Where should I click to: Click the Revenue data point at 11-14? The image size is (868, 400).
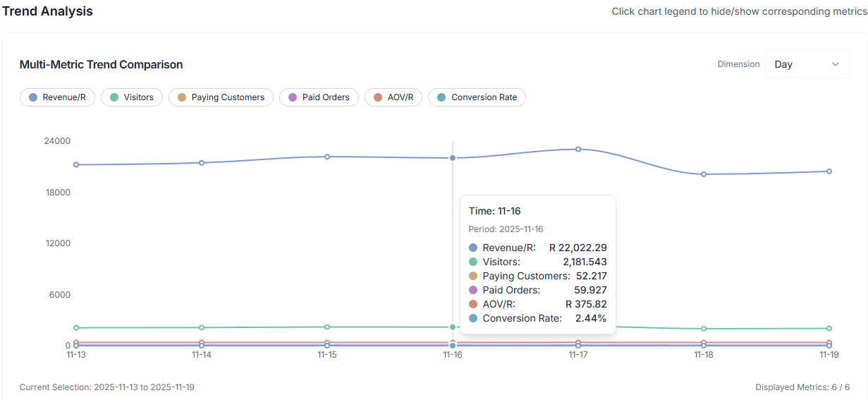202,163
